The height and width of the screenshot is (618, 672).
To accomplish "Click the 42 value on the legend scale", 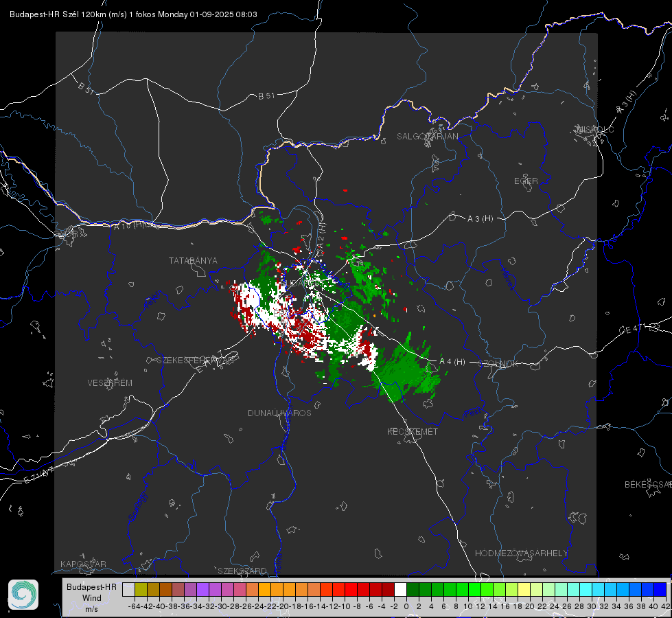I will pyautogui.click(x=665, y=606).
